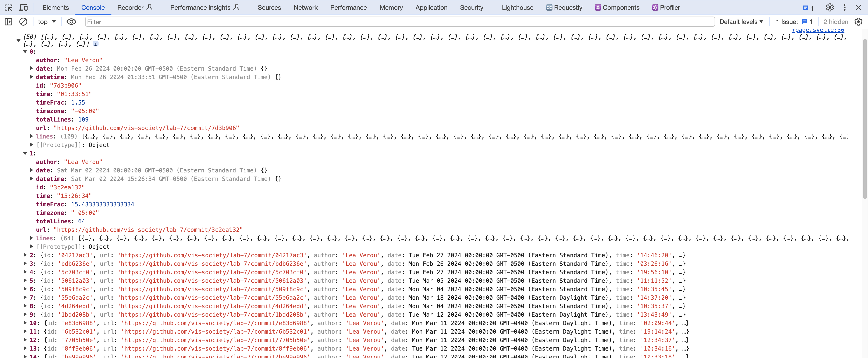Click the clear console icon
Image resolution: width=868 pixels, height=358 pixels.
pos(23,22)
